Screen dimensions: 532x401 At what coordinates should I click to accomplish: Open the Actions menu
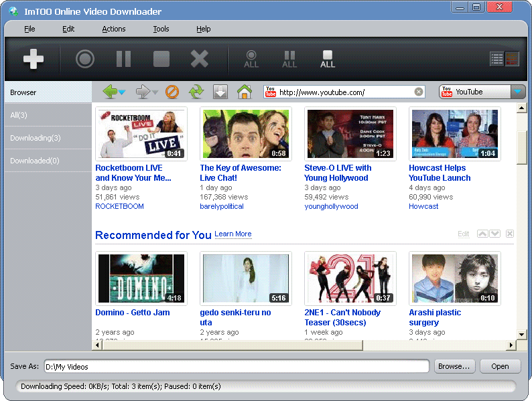click(114, 29)
